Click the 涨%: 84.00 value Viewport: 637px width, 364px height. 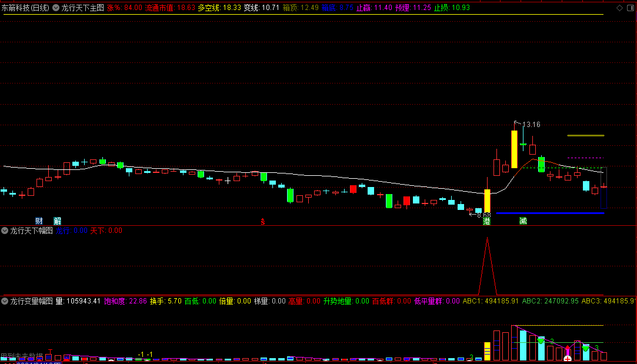[x=125, y=8]
